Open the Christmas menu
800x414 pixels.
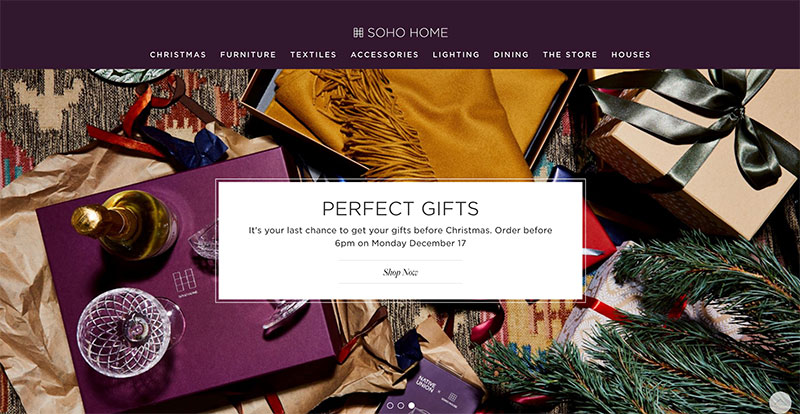[x=178, y=55]
